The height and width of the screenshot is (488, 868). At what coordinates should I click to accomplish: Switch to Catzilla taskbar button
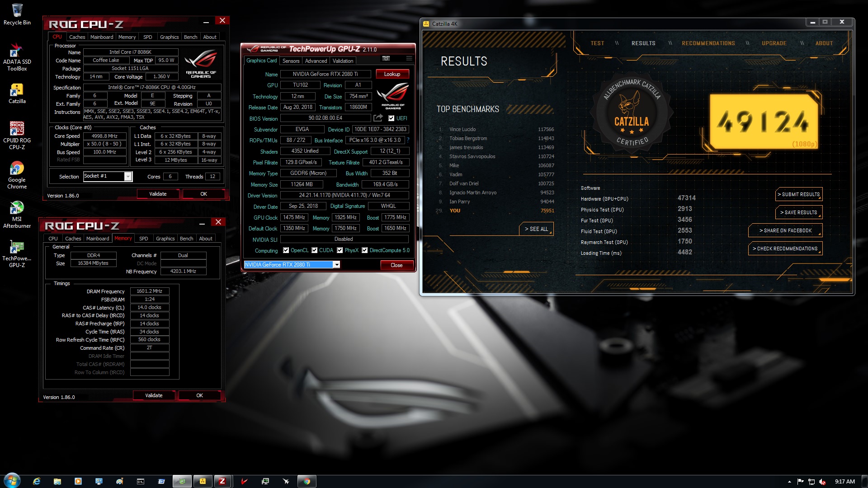pos(203,481)
